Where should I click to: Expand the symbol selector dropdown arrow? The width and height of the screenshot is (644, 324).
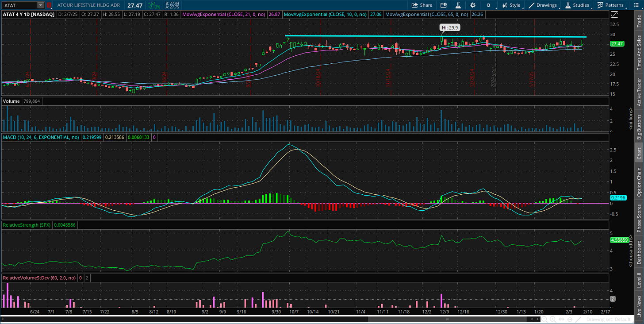point(41,5)
